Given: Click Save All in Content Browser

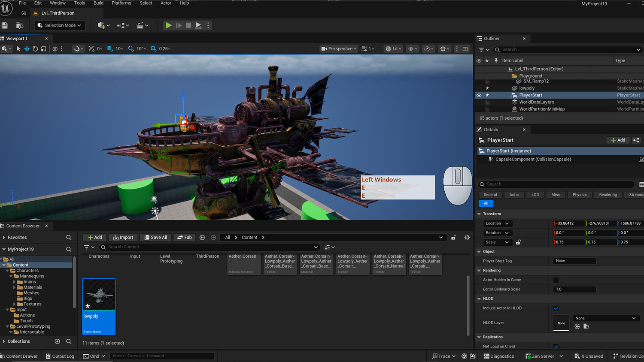Looking at the screenshot, I should click(x=156, y=237).
